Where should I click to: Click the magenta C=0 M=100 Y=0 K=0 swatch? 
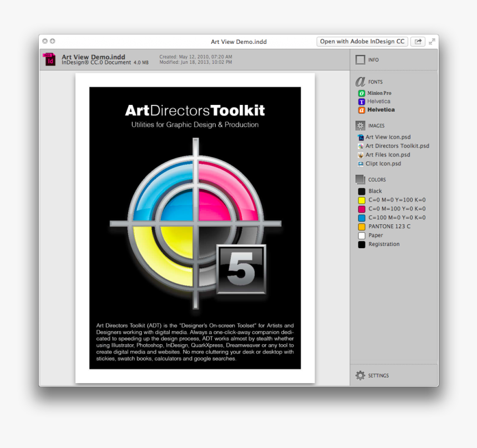pos(362,209)
